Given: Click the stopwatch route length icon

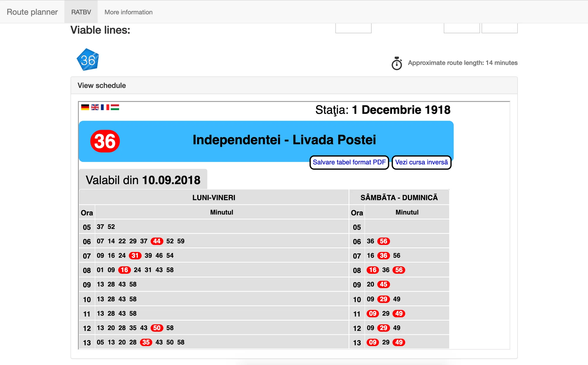Looking at the screenshot, I should [x=397, y=63].
